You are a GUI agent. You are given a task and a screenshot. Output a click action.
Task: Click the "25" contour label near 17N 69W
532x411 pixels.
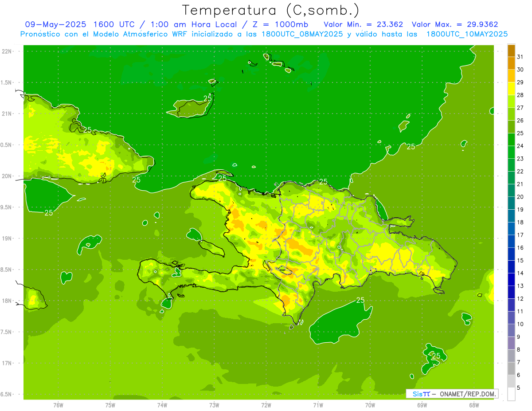coord(436,356)
